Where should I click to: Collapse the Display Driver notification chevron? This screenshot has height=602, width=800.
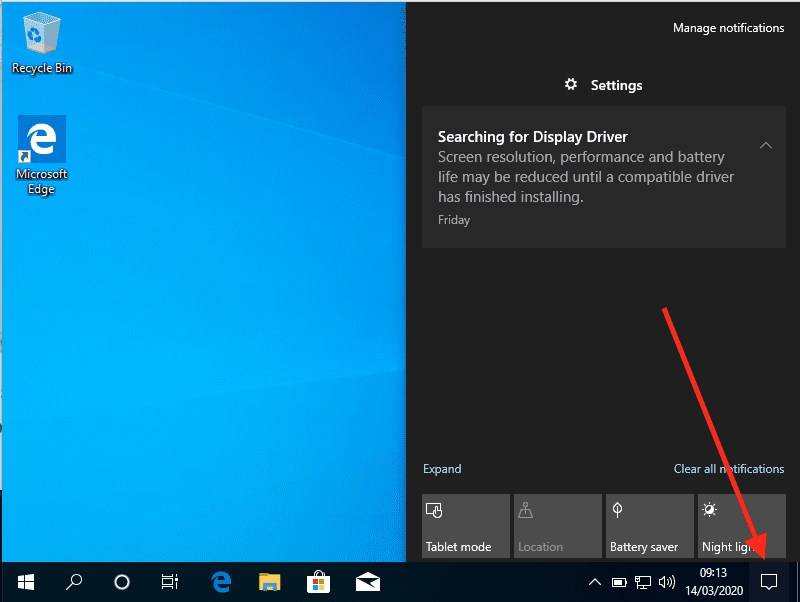pos(765,146)
